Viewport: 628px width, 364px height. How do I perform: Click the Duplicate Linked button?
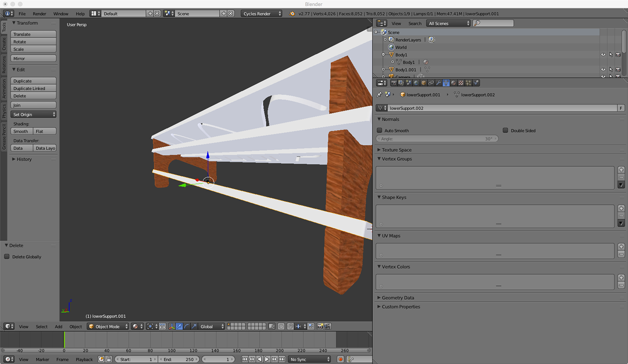click(x=33, y=88)
